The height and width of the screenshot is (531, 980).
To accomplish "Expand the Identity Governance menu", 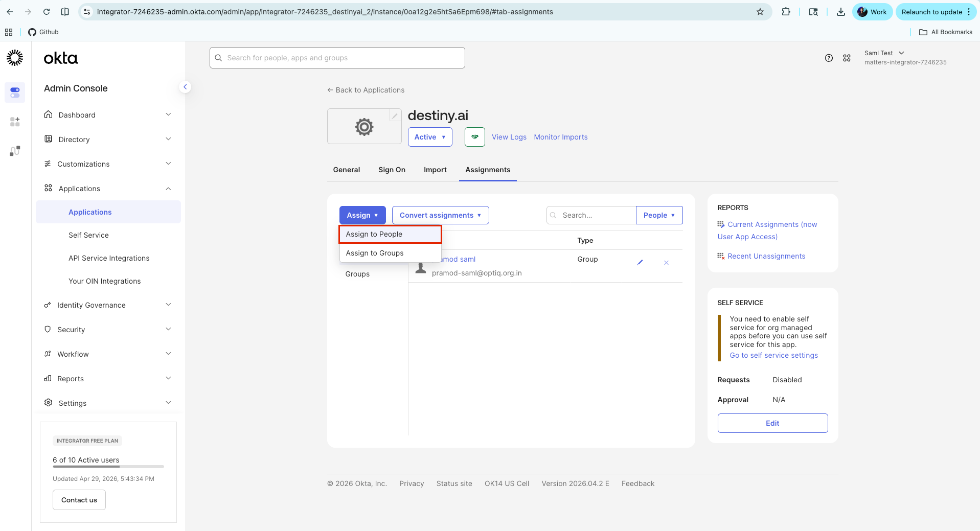I will 108,305.
